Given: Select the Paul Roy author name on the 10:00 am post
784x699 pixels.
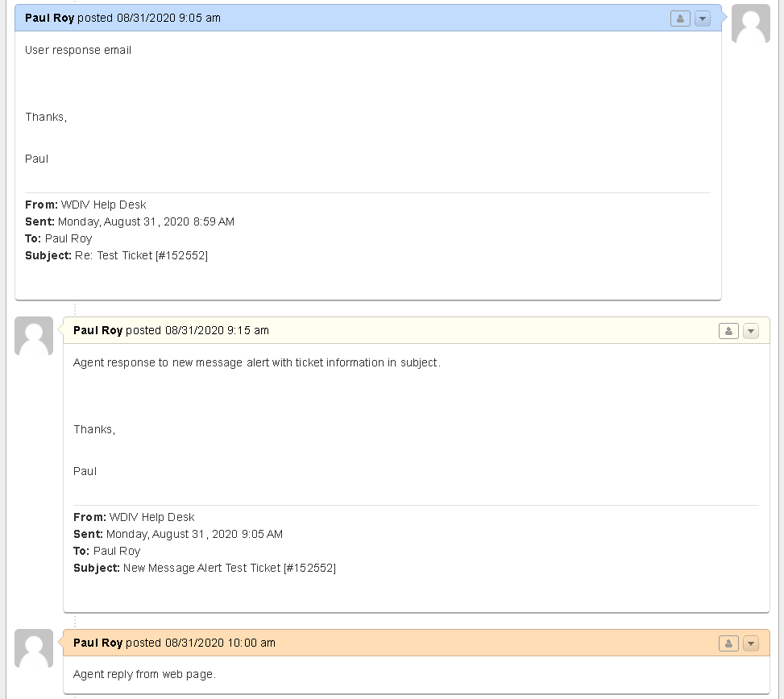Looking at the screenshot, I should tap(97, 643).
